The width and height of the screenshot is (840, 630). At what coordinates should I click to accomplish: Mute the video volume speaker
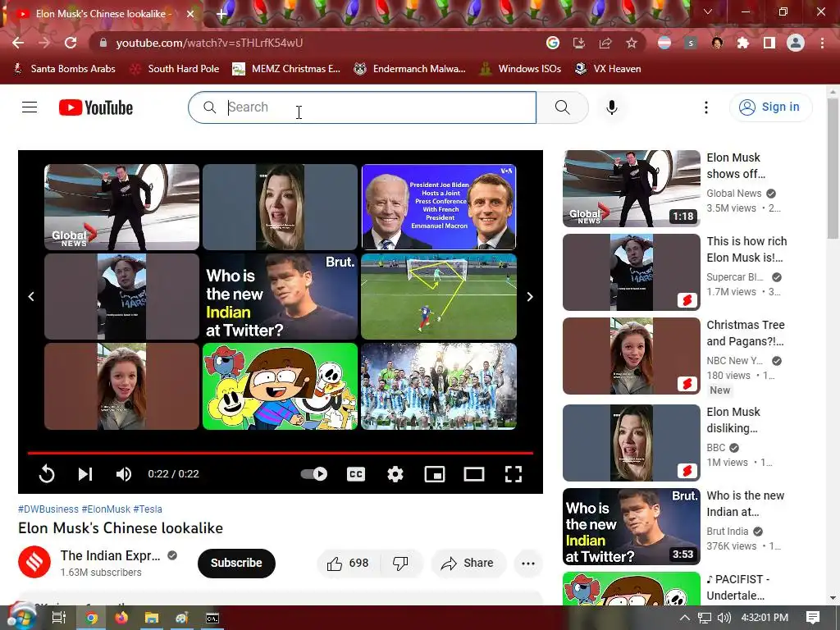point(124,474)
